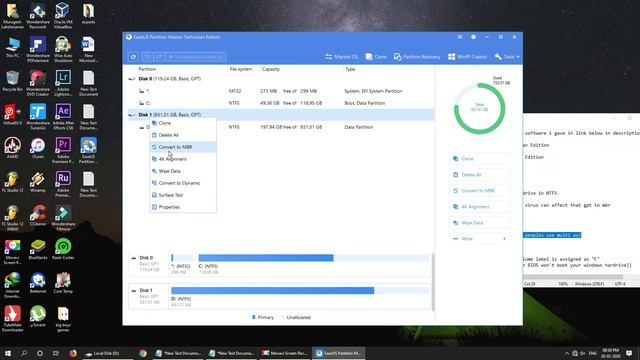The width and height of the screenshot is (640, 360).
Task: Select the Disk 1 header row
Action: (x=281, y=115)
